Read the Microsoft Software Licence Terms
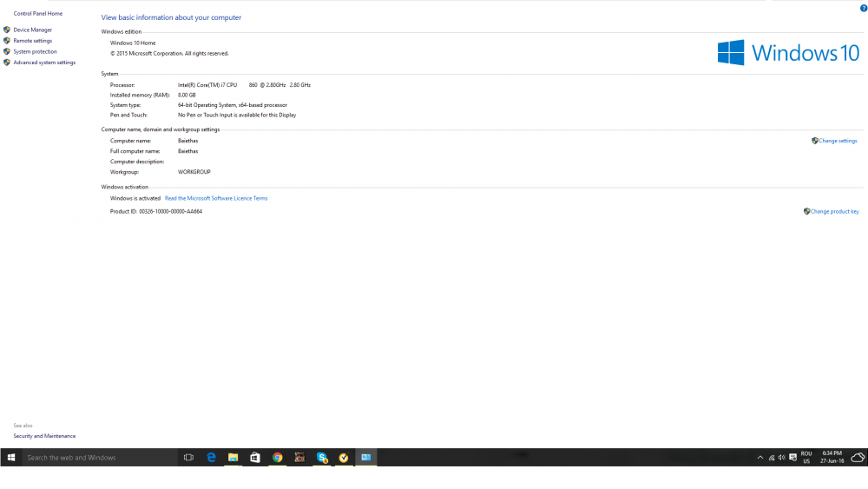This screenshot has width=868, height=489. pyautogui.click(x=216, y=198)
